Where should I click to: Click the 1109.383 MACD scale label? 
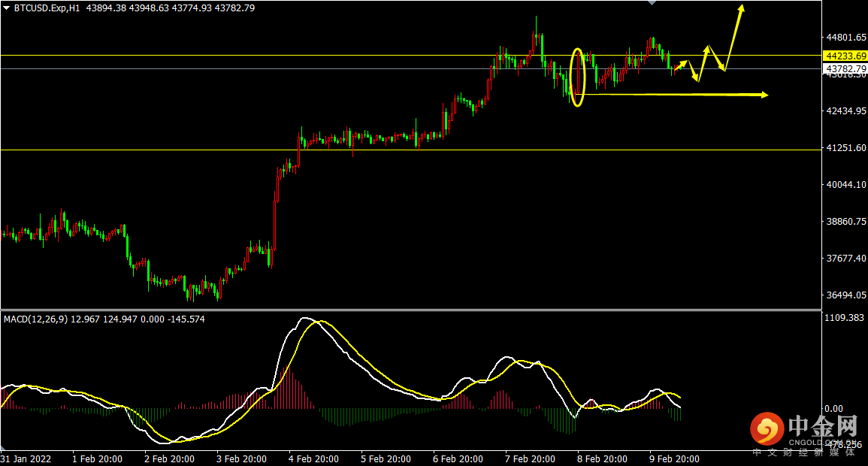844,318
